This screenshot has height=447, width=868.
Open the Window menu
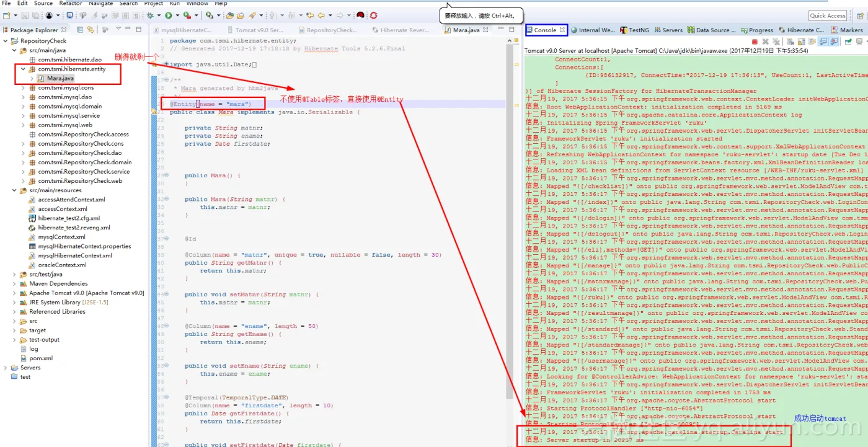pyautogui.click(x=197, y=3)
